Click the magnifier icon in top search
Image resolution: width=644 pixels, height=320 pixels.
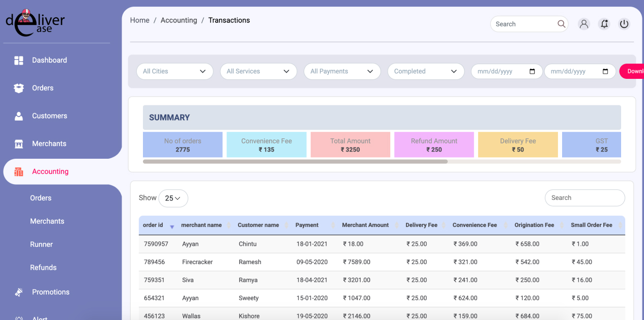tap(561, 24)
